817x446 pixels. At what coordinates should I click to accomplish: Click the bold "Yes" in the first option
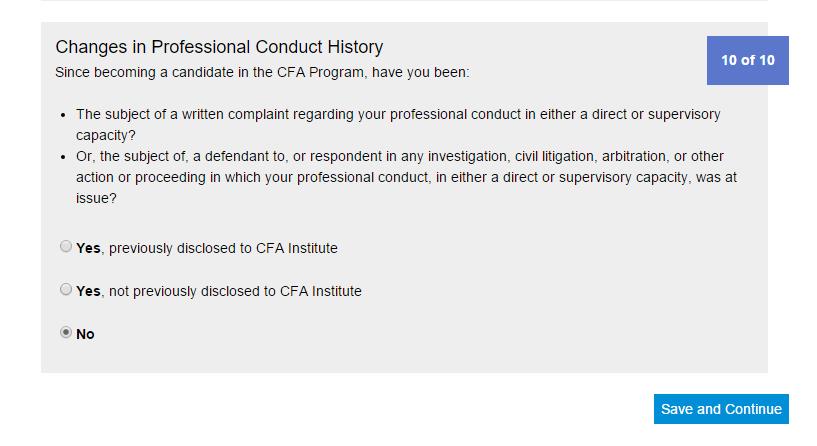click(88, 248)
